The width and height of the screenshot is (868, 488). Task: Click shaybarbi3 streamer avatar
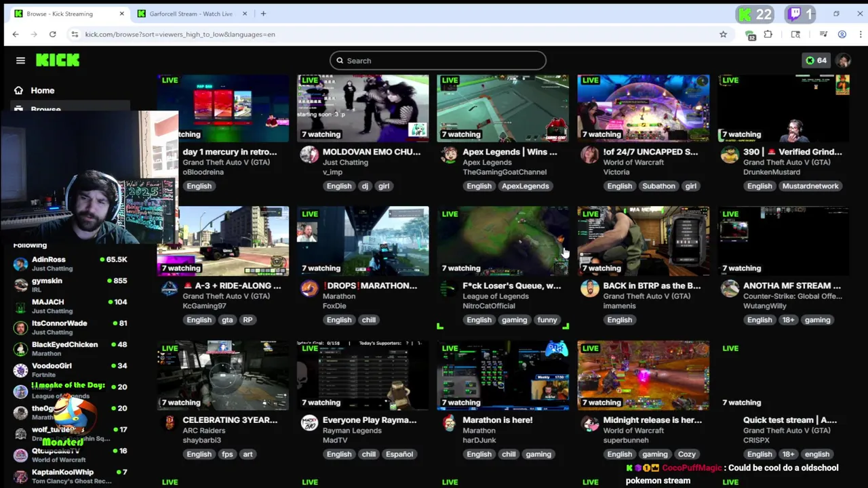(169, 422)
